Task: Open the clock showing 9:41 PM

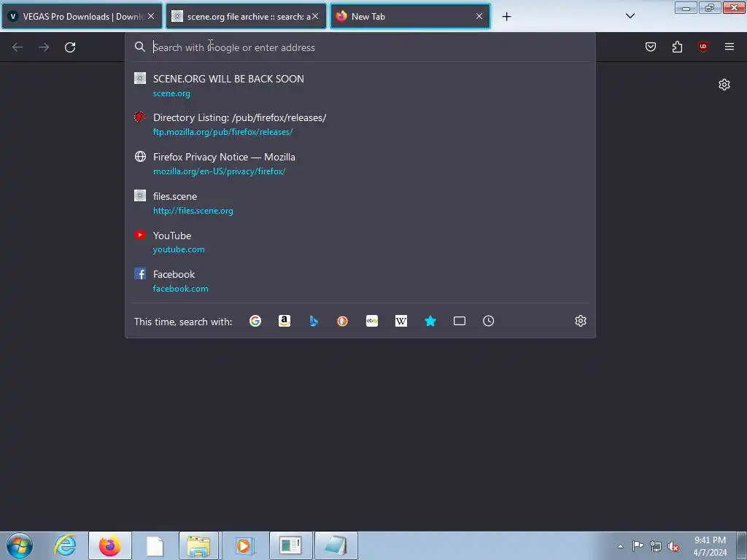Action: click(x=710, y=546)
